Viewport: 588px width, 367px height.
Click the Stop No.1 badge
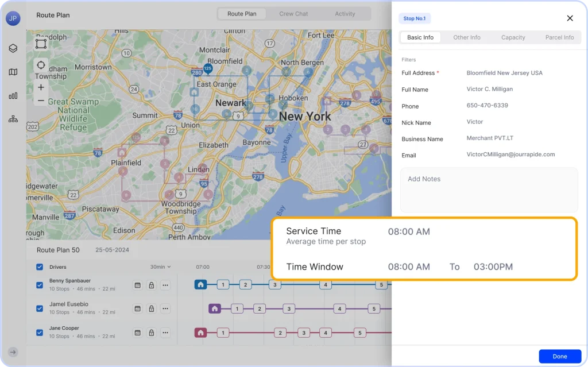point(415,18)
